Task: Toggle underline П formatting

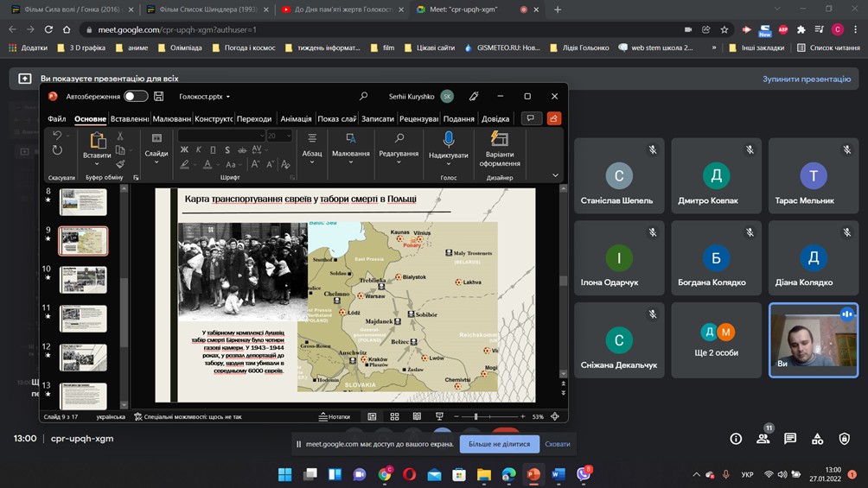Action: [214, 150]
